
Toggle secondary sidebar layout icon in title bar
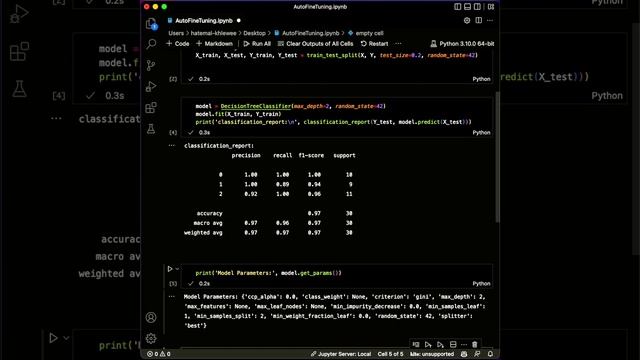pyautogui.click(x=477, y=7)
